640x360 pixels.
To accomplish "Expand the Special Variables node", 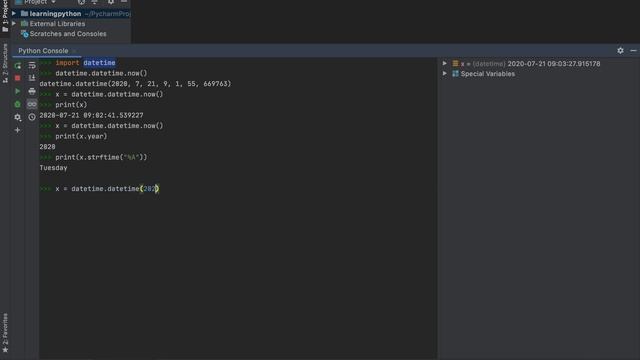I will 445,74.
